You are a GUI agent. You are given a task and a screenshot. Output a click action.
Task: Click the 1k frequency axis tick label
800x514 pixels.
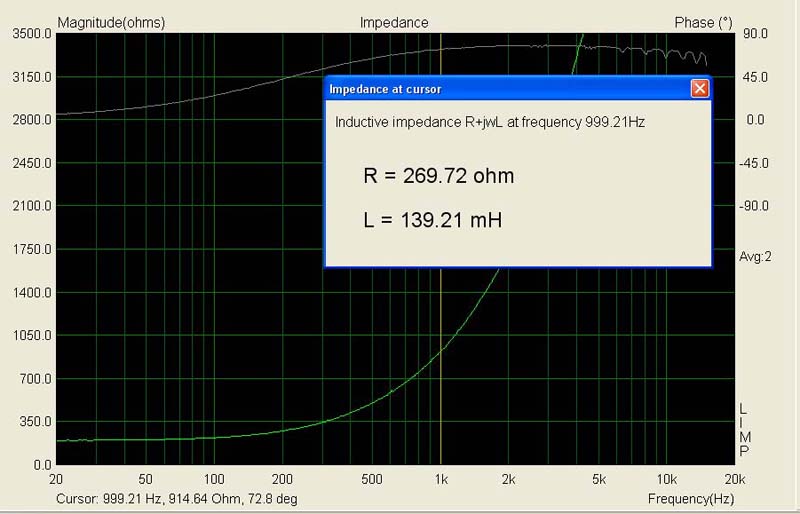(441, 479)
